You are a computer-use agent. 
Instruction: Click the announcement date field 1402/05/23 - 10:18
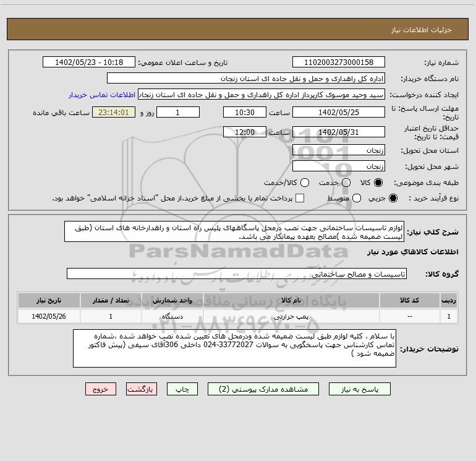pos(89,62)
